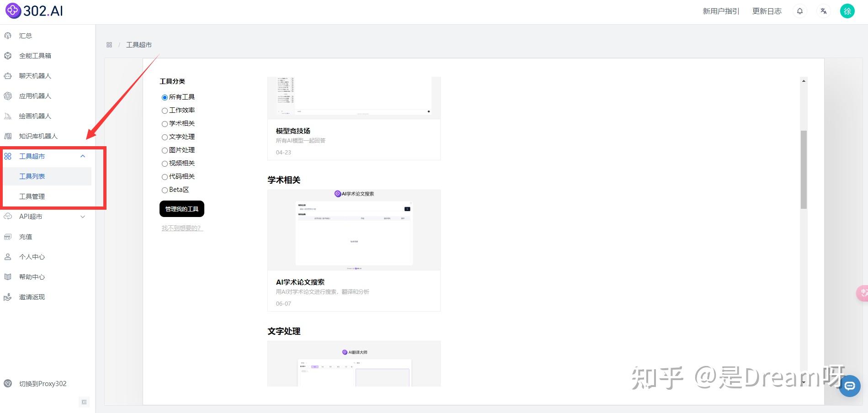Click the 管理我的工具 button
The image size is (868, 413).
pos(182,209)
